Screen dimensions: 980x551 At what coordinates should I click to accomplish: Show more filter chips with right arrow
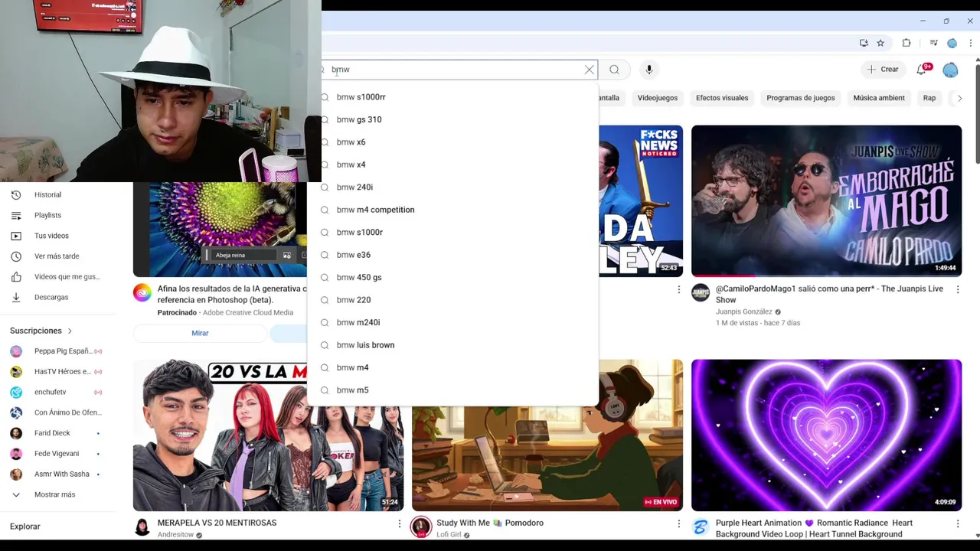click(960, 98)
